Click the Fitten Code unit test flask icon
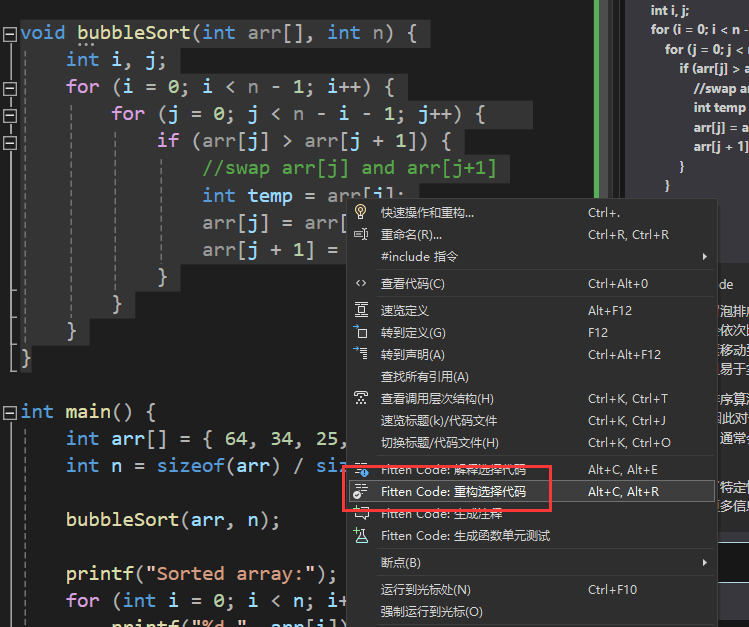This screenshot has height=627, width=749. (361, 536)
